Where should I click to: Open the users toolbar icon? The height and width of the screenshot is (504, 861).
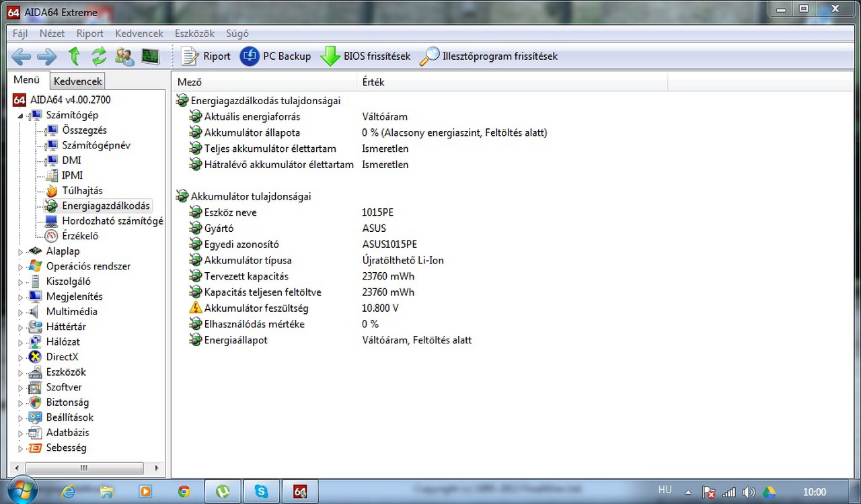coord(124,56)
